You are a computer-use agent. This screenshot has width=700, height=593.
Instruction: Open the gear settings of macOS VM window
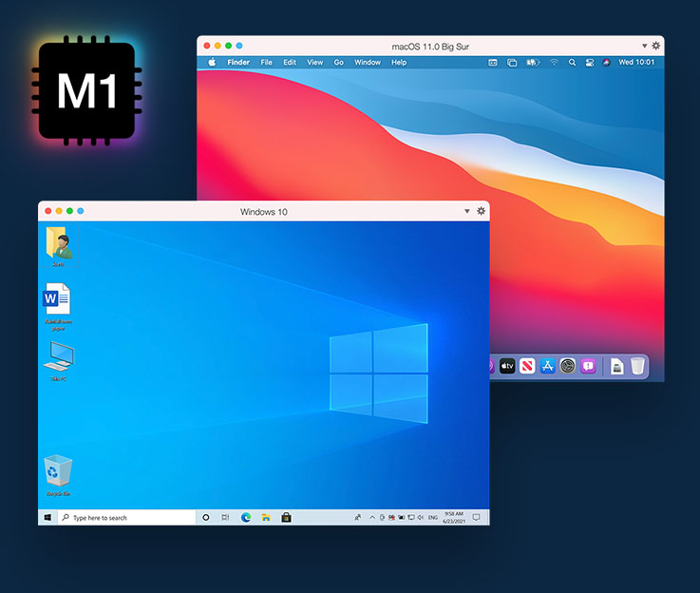coord(655,46)
